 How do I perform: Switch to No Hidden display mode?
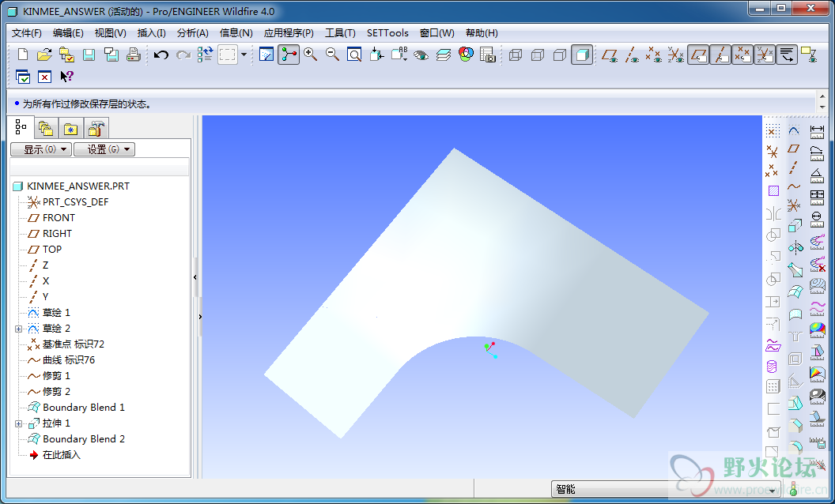(560, 55)
